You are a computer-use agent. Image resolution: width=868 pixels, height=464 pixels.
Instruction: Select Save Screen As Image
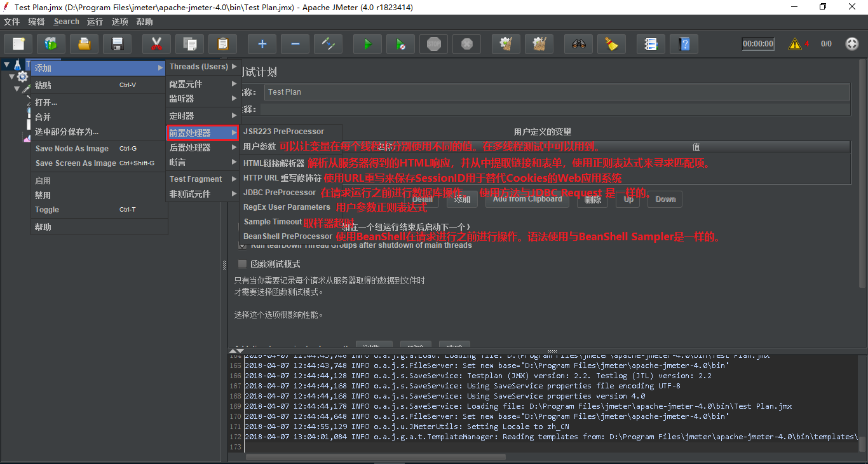click(x=98, y=163)
